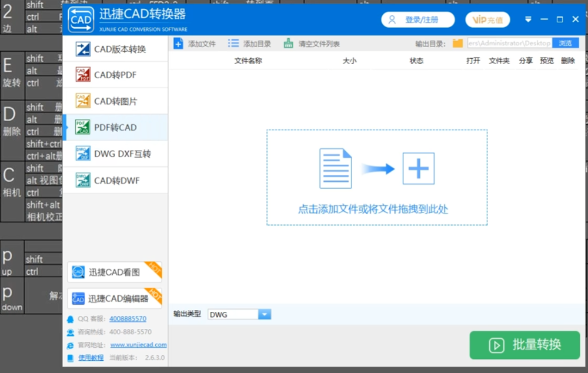The height and width of the screenshot is (373, 588).
Task: Click the 分享 column header
Action: [526, 61]
